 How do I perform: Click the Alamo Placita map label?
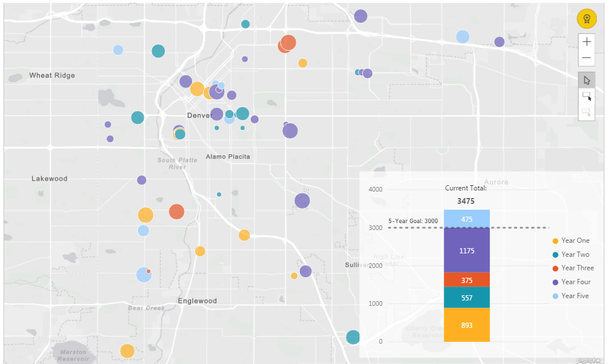[x=228, y=157]
